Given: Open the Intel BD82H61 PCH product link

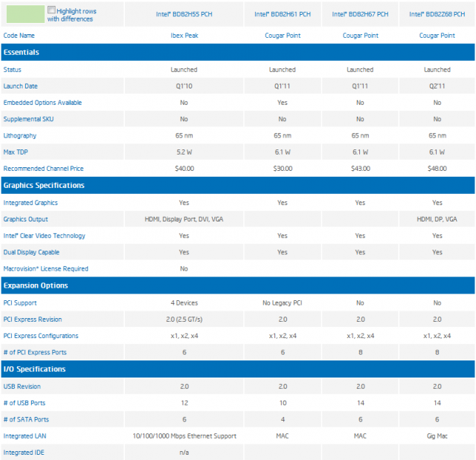Looking at the screenshot, I should [x=283, y=14].
